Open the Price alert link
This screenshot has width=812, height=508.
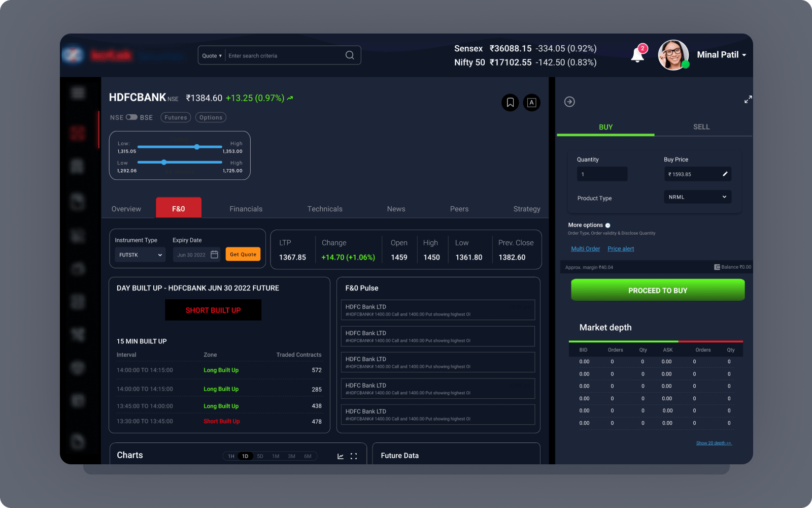pos(621,249)
